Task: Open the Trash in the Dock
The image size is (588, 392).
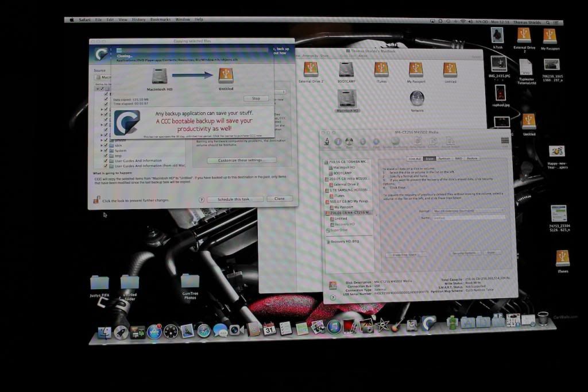Action: [543, 318]
